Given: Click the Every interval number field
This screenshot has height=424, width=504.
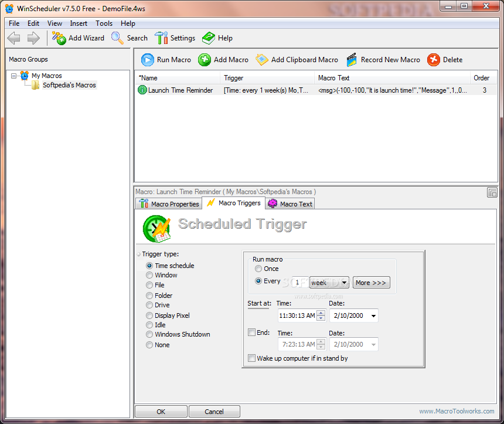Looking at the screenshot, I should [x=299, y=283].
